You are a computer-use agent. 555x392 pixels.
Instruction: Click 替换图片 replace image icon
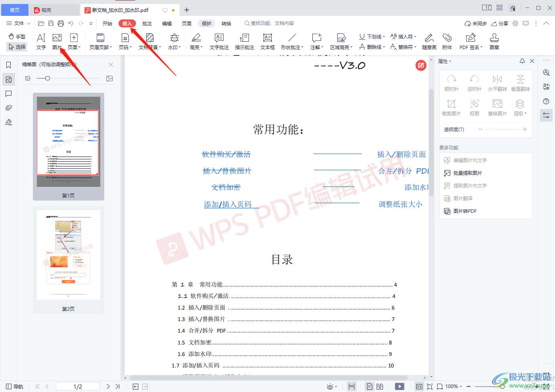[x=498, y=107]
